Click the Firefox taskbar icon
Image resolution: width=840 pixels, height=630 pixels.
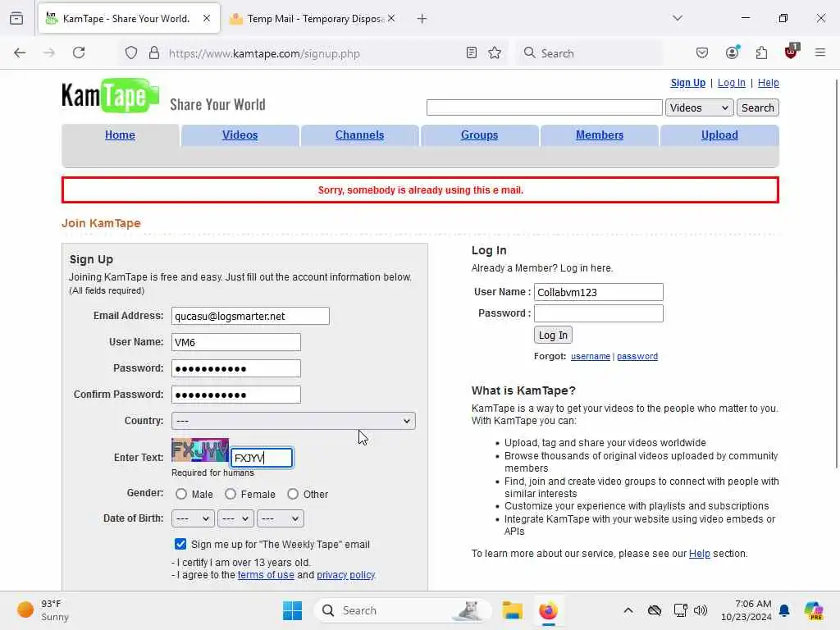[548, 610]
